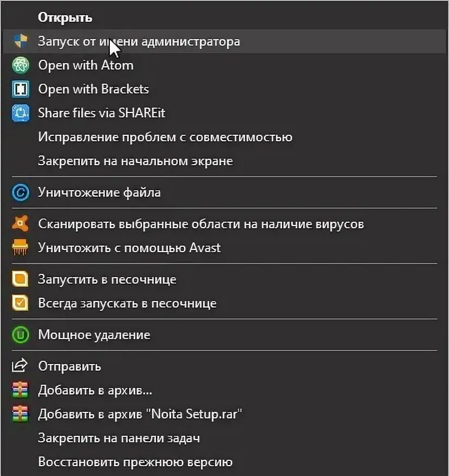This screenshot has width=449, height=476.
Task: Select Исправление проблем с совместимостью
Action: (x=224, y=137)
